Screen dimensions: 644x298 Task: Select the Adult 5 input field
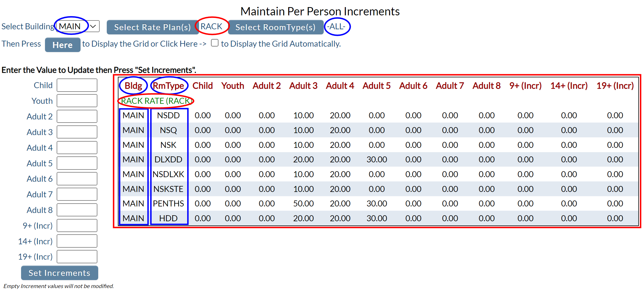click(x=77, y=163)
